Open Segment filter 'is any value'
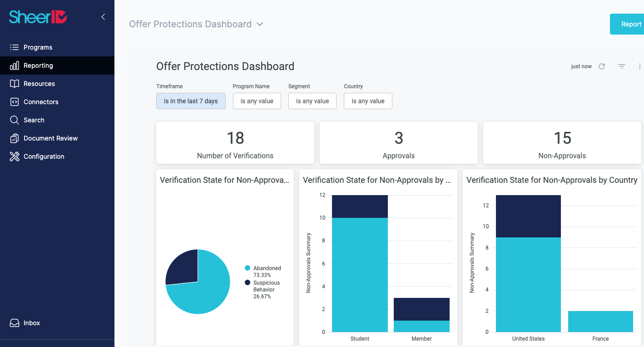Viewport: 644px width, 347px height. tap(312, 101)
